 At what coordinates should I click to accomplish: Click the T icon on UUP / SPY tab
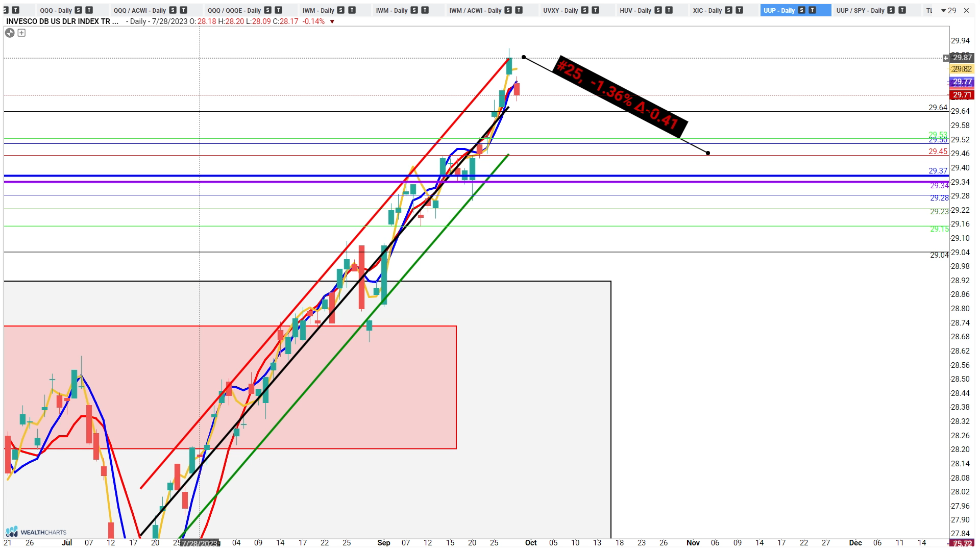pos(902,10)
